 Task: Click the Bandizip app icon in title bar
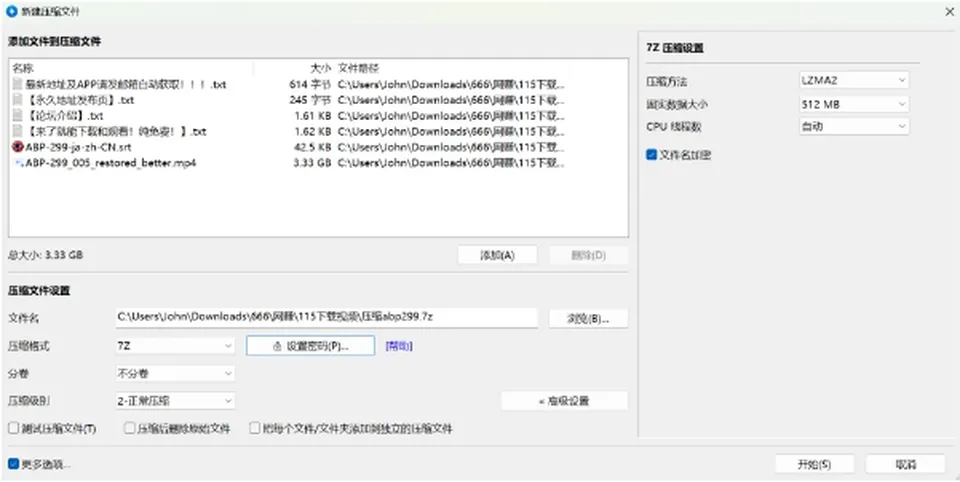coord(11,11)
